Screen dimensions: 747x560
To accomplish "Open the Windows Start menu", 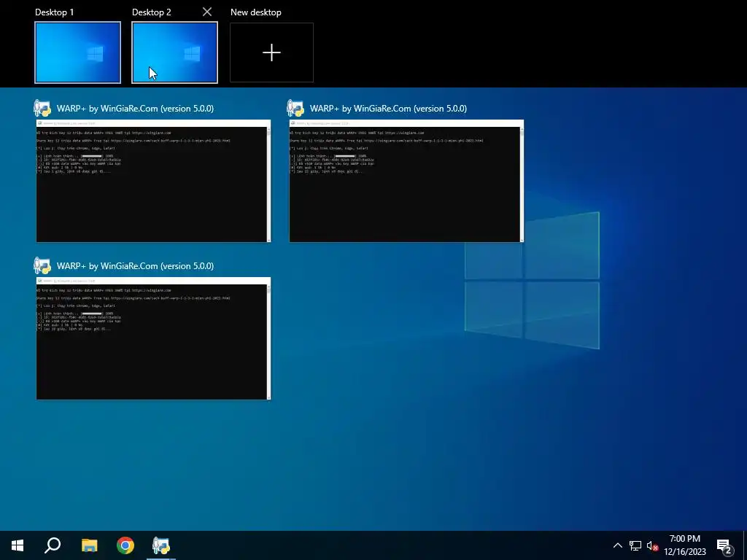I will tap(18, 545).
